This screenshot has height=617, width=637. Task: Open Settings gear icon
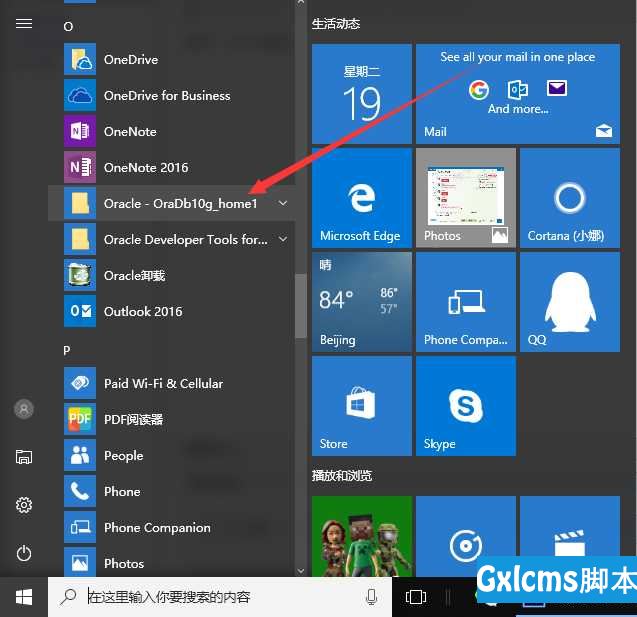(24, 505)
